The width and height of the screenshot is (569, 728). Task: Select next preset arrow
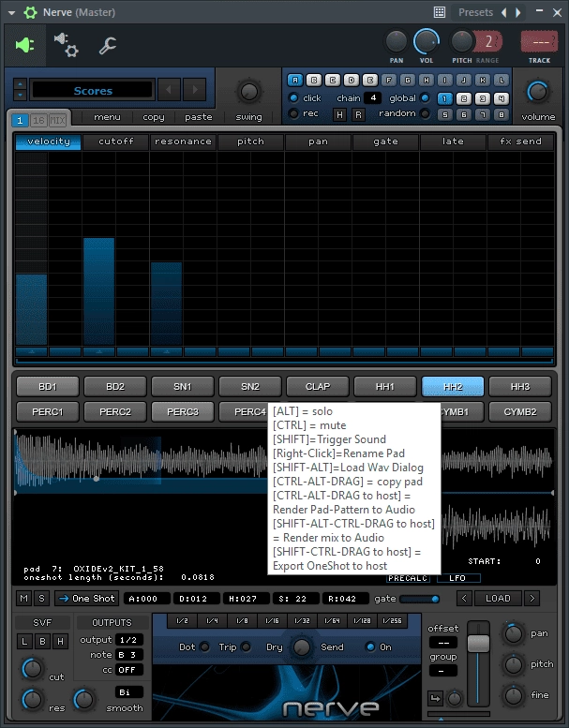click(x=517, y=12)
